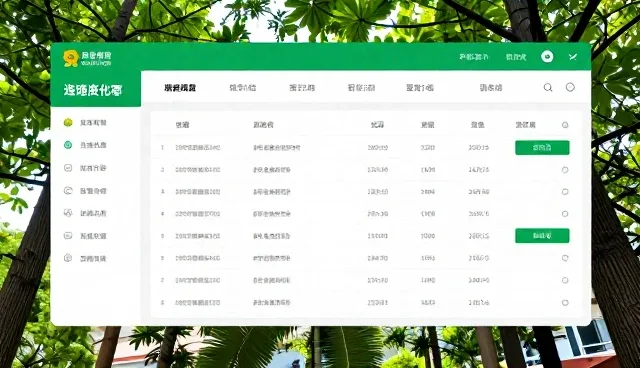Click the seventh sidebar item's round icon
Image resolution: width=640 pixels, height=368 pixels.
pos(68,258)
